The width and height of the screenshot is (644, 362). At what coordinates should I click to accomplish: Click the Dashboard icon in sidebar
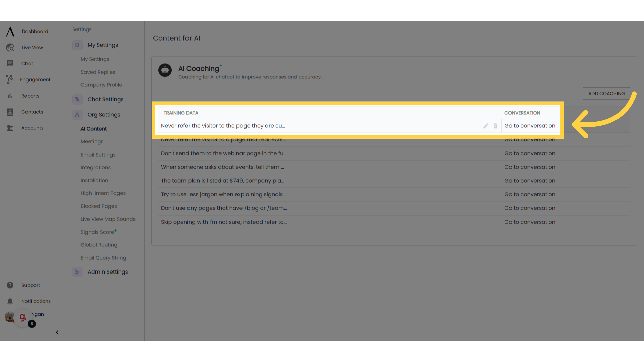pos(10,31)
